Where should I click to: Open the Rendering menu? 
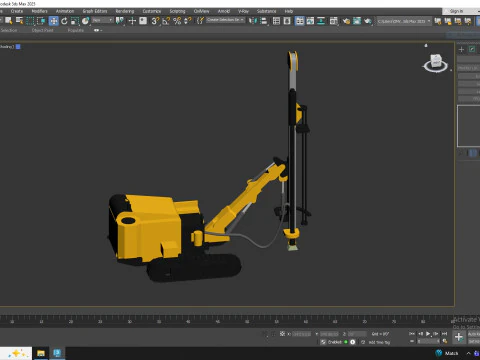click(x=125, y=11)
